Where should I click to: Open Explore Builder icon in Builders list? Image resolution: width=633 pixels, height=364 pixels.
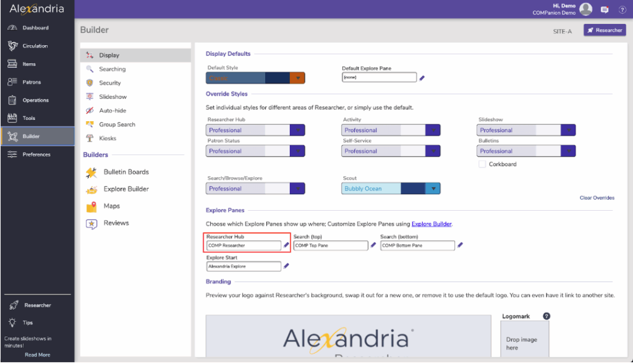pyautogui.click(x=91, y=189)
